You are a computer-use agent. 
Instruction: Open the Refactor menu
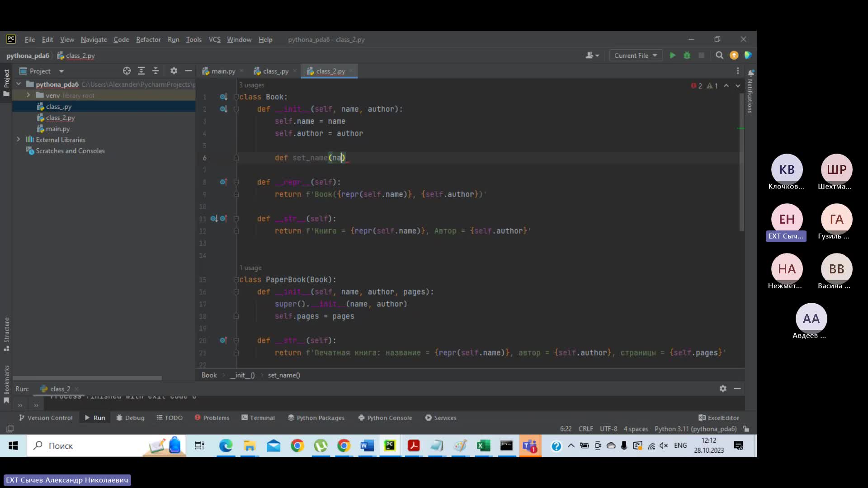(x=148, y=40)
